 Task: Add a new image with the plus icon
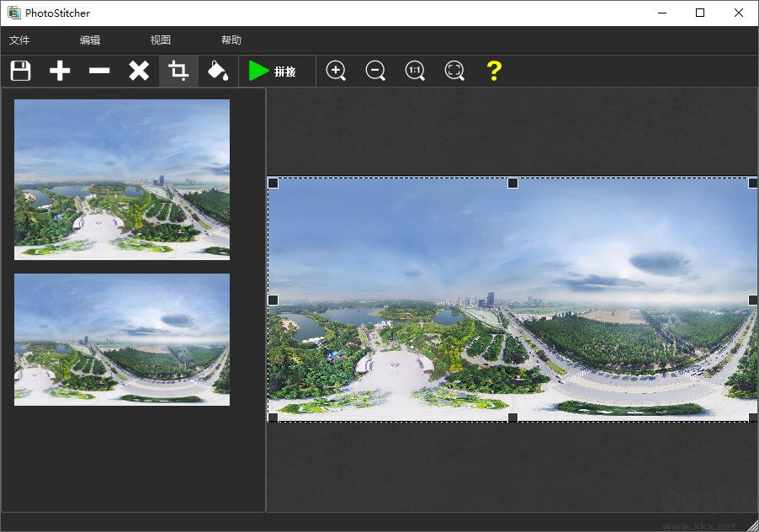(59, 71)
